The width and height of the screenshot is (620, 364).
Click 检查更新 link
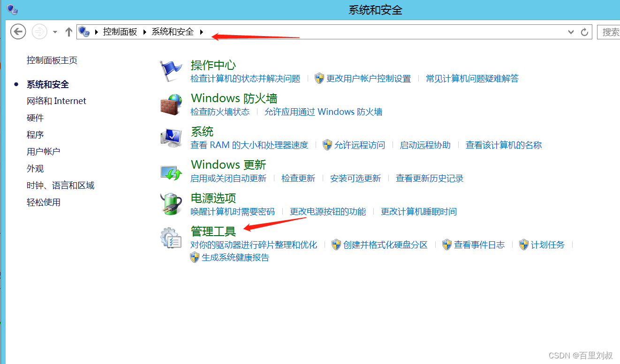click(298, 178)
